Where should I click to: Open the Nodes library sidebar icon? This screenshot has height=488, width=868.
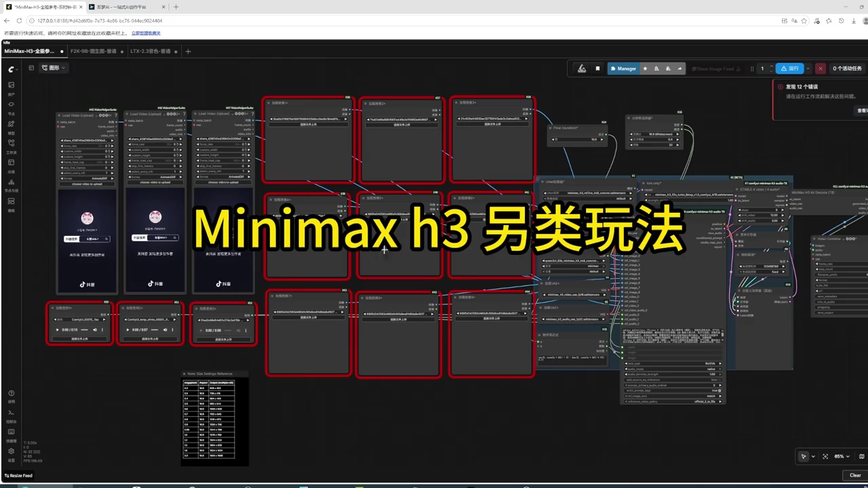point(11,106)
